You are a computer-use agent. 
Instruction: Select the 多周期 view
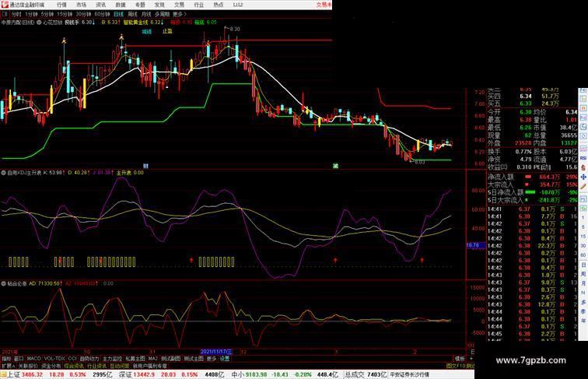162,14
